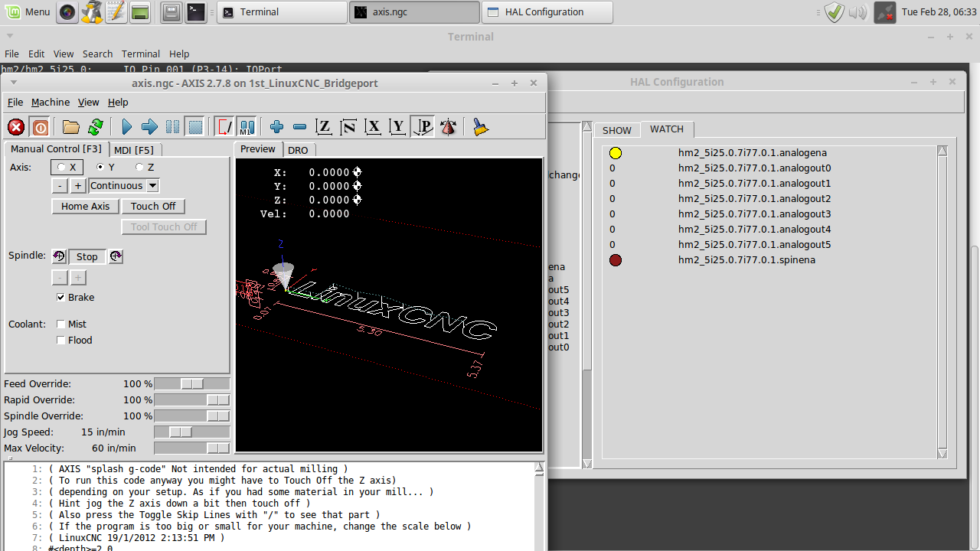Select hm2_5i25.0.7i77.0.1.spinena watch entry

(746, 259)
